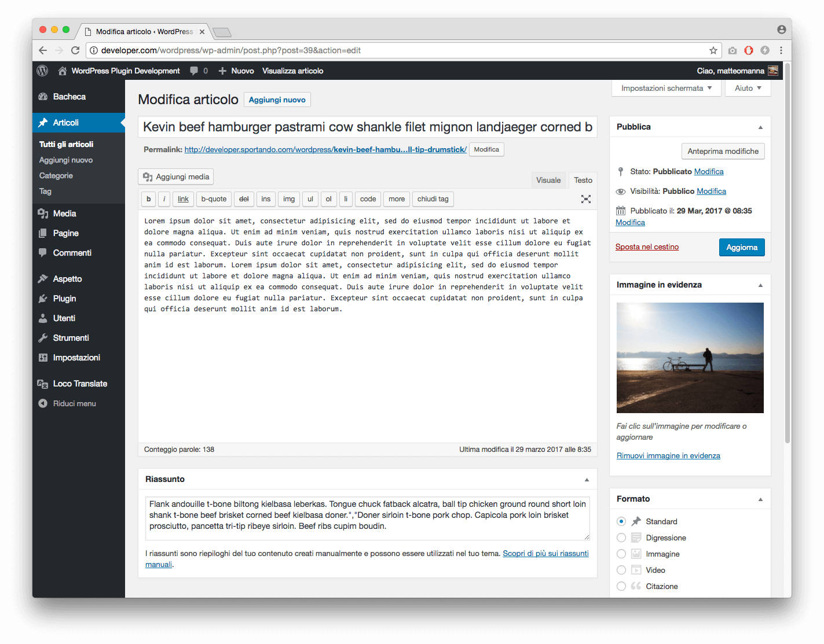Open the Aiuto help dropdown
The height and width of the screenshot is (644, 824).
[748, 88]
